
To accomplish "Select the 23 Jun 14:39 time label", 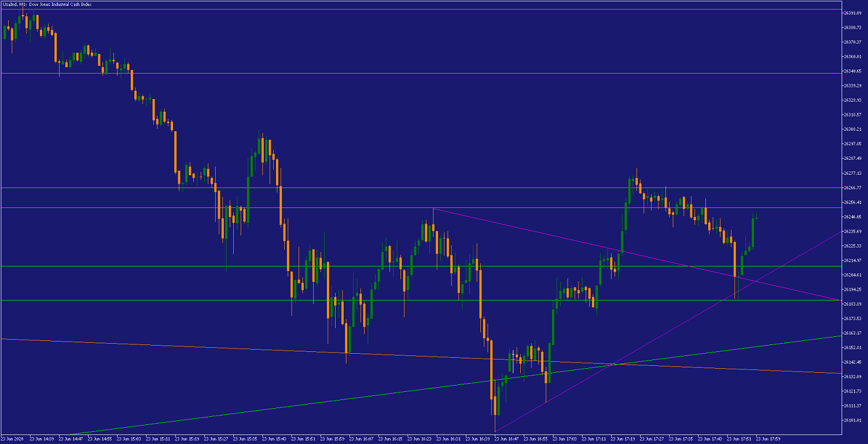I will coord(41,439).
